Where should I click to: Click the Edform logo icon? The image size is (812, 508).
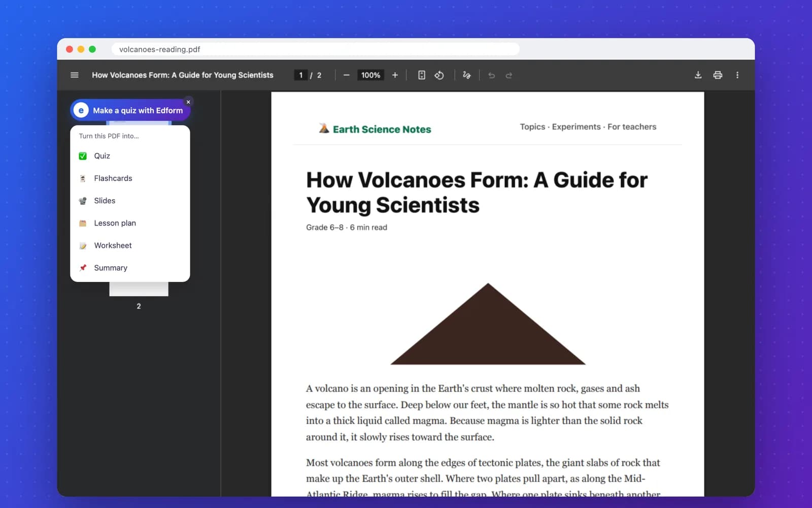81,110
